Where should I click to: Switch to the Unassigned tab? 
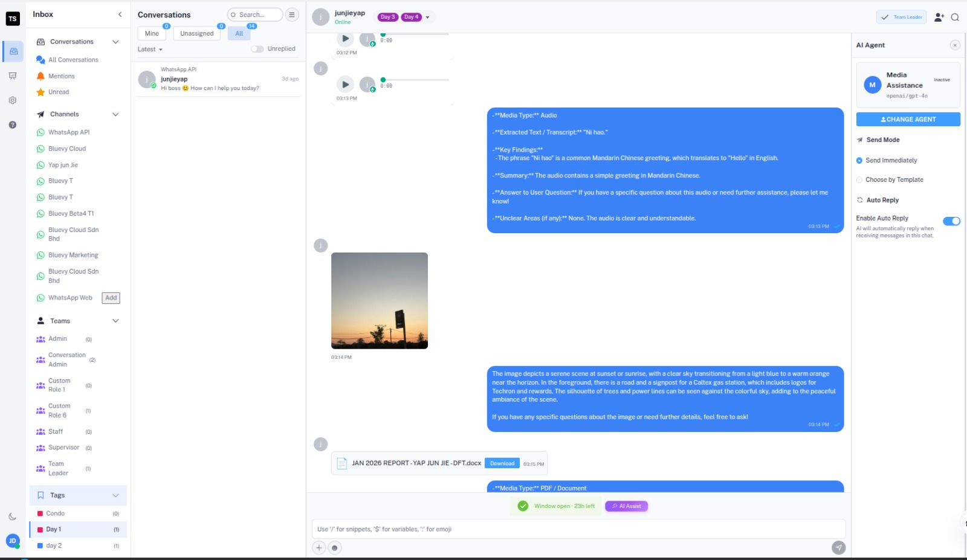[x=197, y=34]
